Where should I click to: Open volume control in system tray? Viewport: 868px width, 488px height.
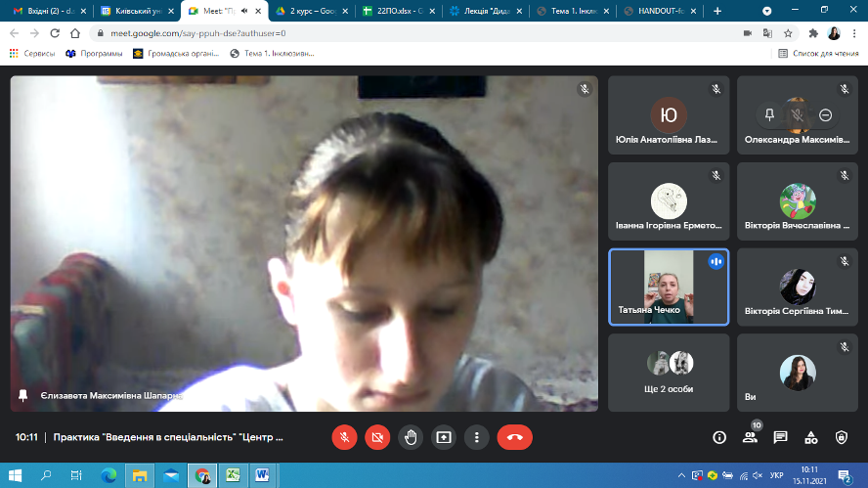(758, 475)
